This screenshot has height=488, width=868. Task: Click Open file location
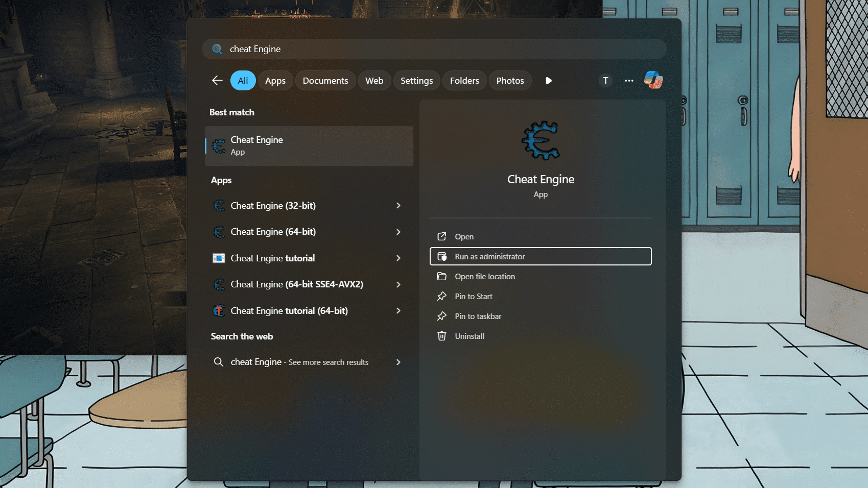coord(541,277)
